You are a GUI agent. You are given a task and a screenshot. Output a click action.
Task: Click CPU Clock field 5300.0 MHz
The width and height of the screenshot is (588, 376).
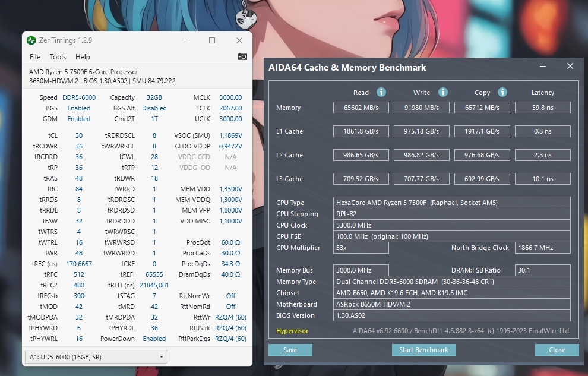point(452,225)
